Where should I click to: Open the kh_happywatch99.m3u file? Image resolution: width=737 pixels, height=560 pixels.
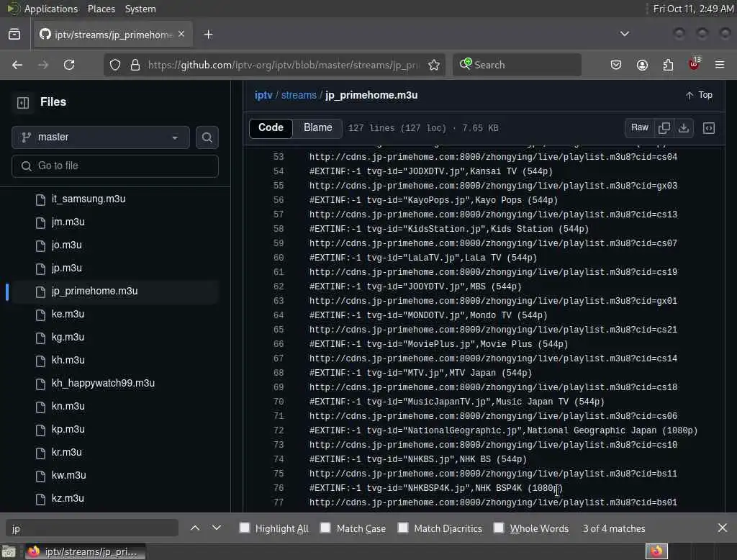(103, 383)
